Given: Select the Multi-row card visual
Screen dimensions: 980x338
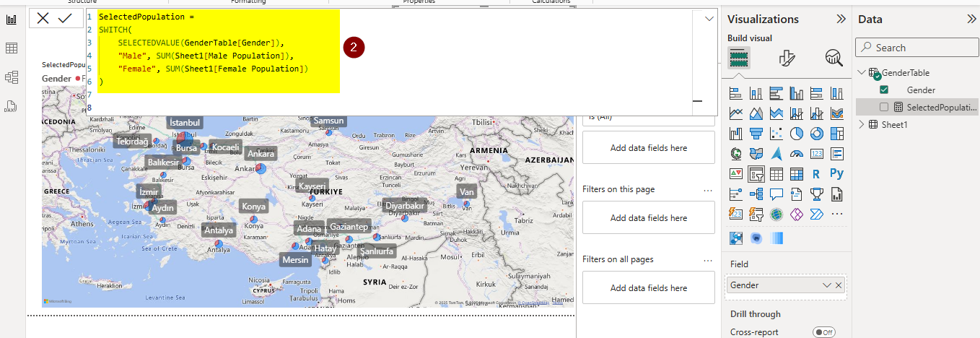Looking at the screenshot, I should [837, 154].
